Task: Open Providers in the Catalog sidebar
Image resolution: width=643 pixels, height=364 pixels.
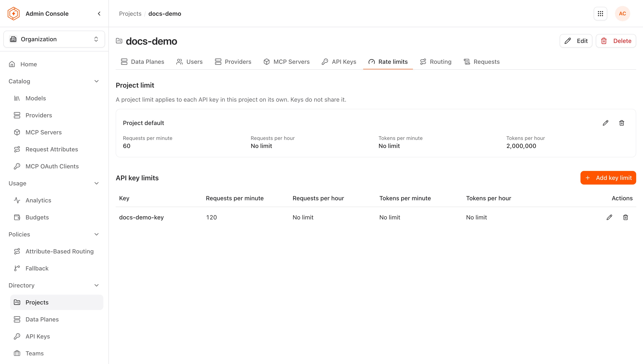Action: 57,115
